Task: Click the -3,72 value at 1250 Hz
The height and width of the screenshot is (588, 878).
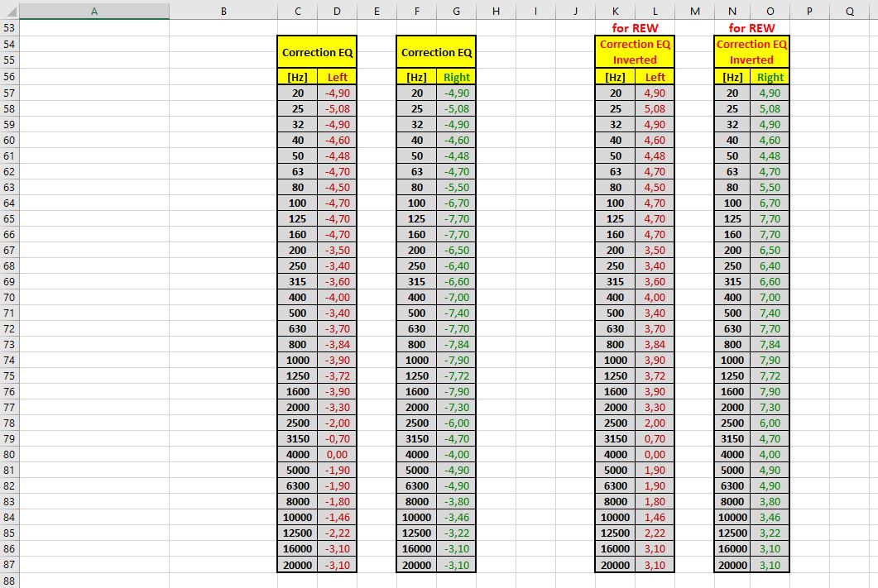Action: 337,376
